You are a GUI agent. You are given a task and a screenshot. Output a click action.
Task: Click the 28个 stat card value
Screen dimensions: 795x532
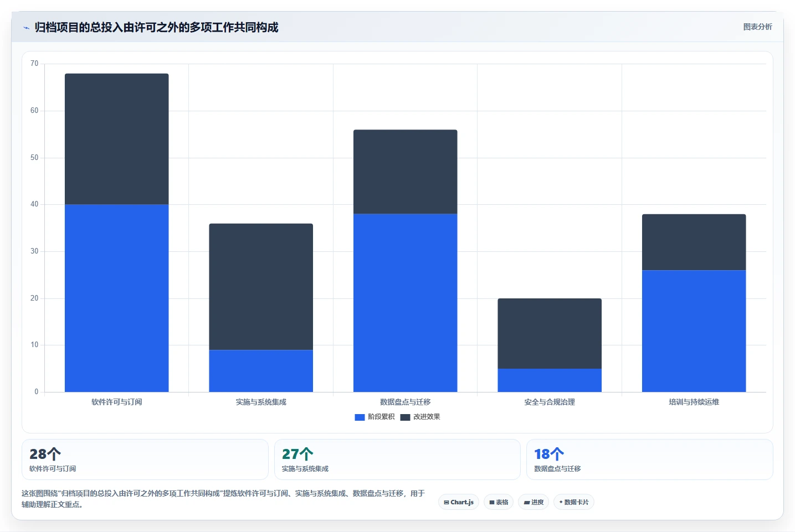(45, 454)
